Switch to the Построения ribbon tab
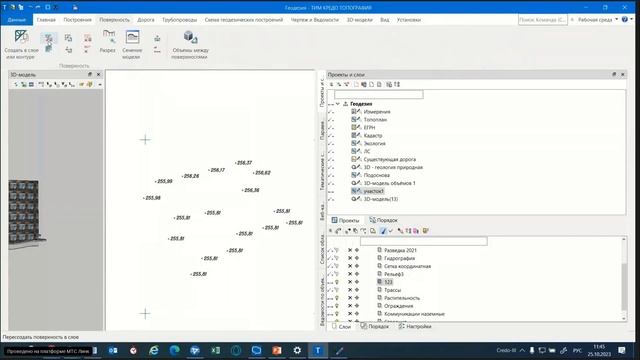The width and height of the screenshot is (640, 360). click(x=78, y=20)
